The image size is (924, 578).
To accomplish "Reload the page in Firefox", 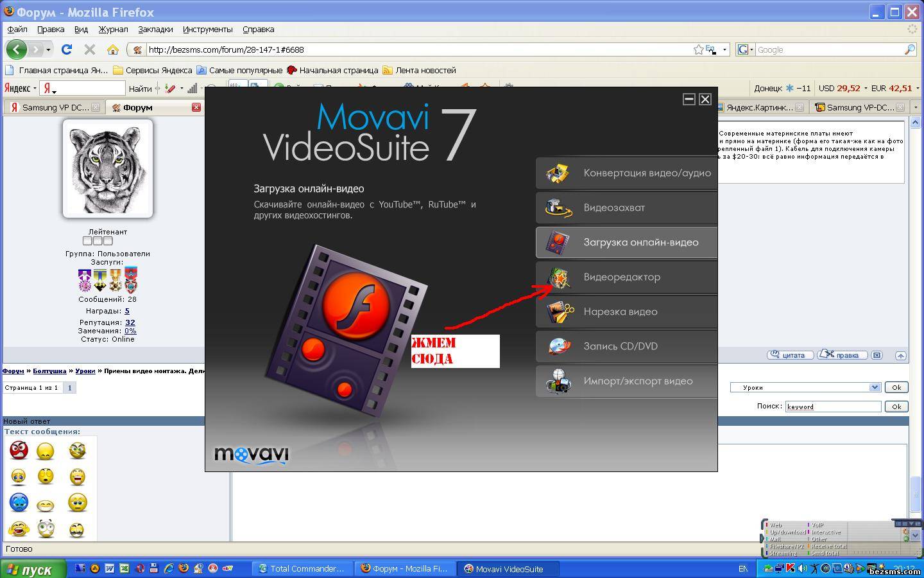I will (x=67, y=49).
